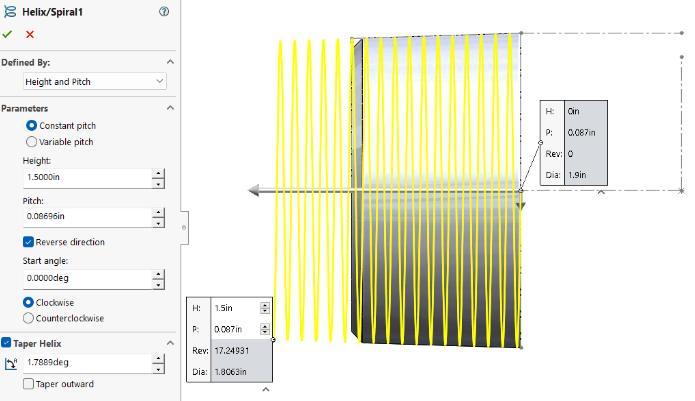This screenshot has height=401, width=695.
Task: Collapse the Parameters section
Action: click(169, 108)
